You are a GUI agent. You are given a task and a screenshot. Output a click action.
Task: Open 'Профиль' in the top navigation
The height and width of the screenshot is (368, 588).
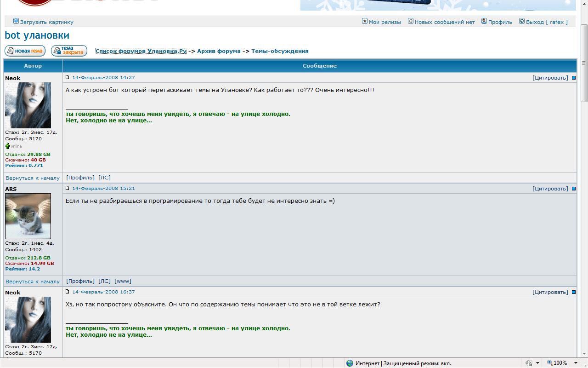point(500,22)
